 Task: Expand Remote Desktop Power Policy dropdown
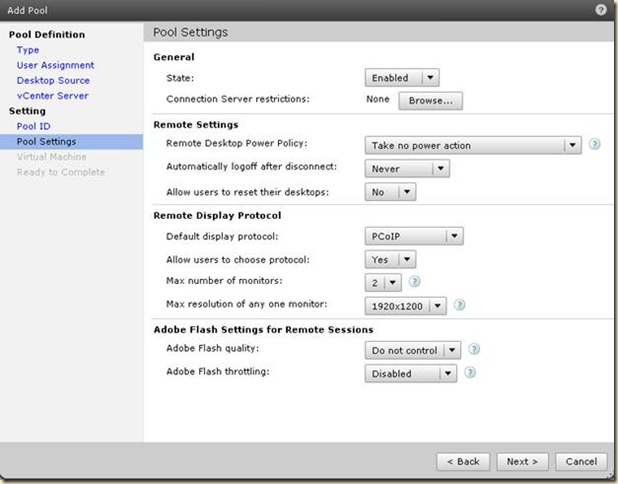tap(472, 145)
